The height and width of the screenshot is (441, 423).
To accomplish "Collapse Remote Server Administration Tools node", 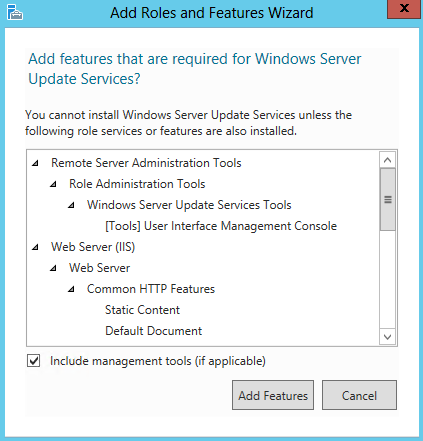I will point(35,163).
